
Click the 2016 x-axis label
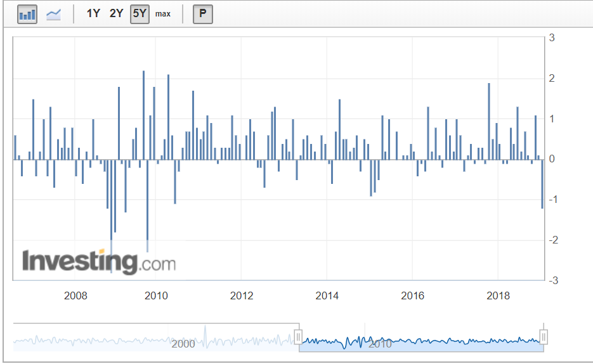(x=412, y=296)
